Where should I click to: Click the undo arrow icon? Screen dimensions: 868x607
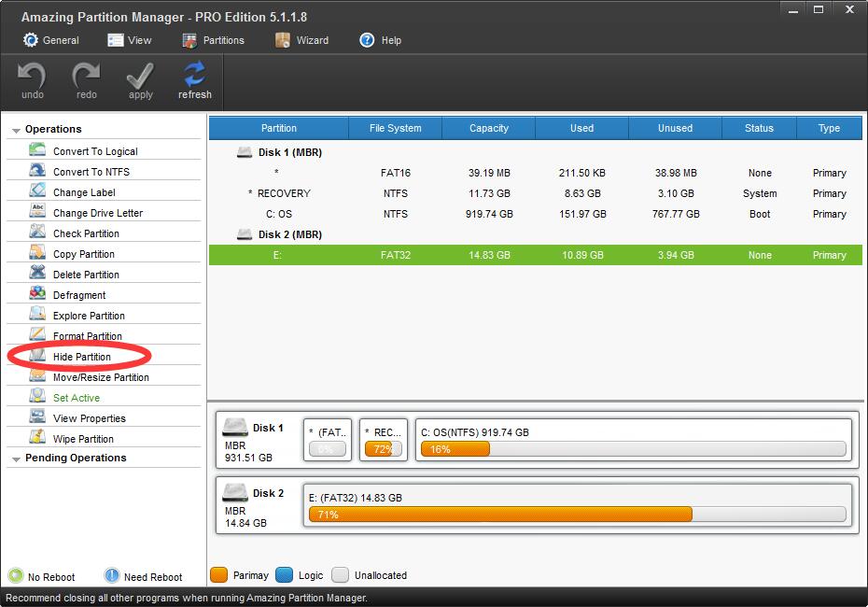point(32,75)
